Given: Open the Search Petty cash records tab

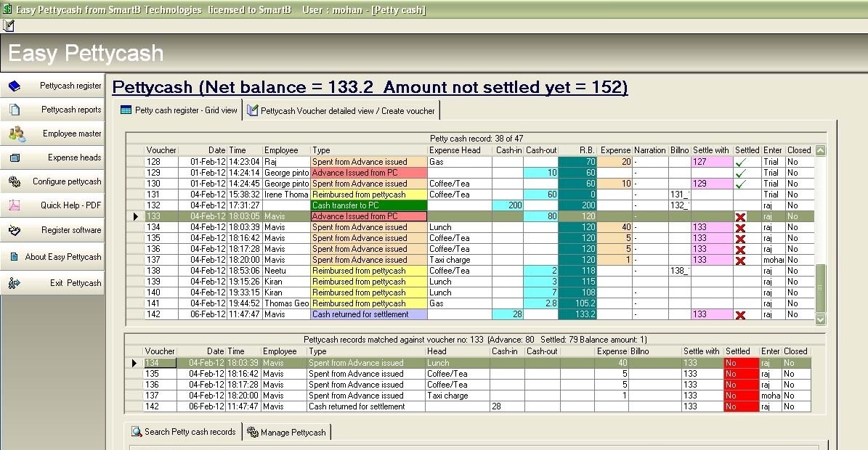Looking at the screenshot, I should (184, 432).
